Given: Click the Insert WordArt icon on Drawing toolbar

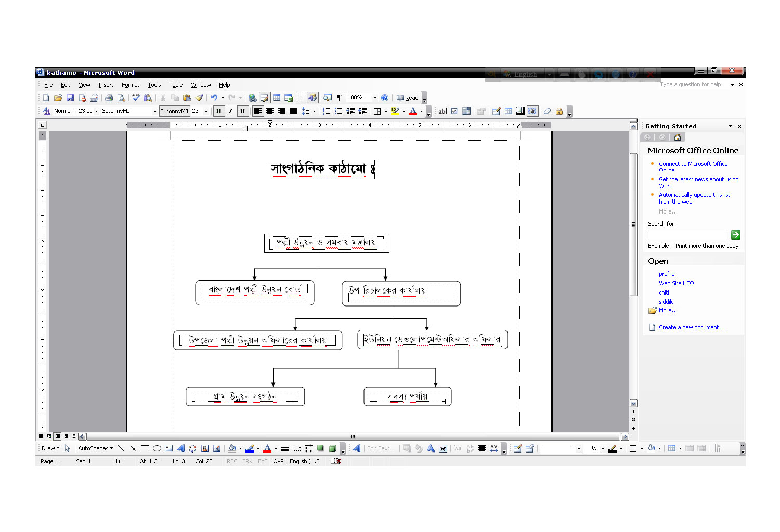Looking at the screenshot, I should pyautogui.click(x=180, y=448).
